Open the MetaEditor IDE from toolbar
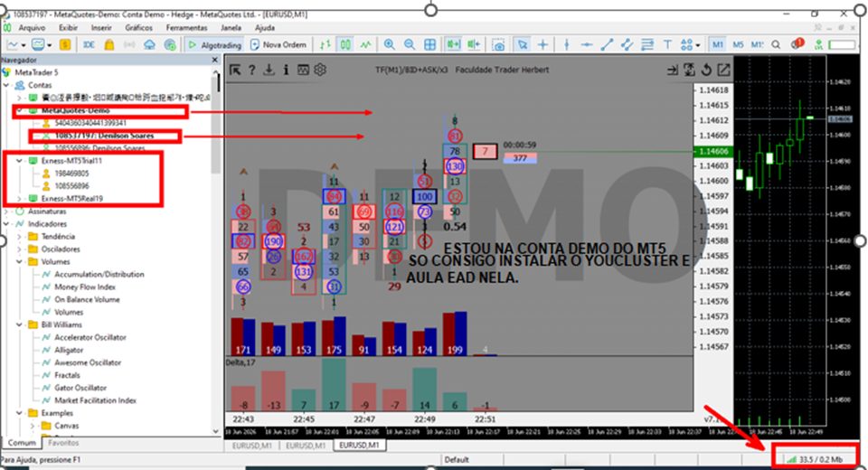 (89, 45)
